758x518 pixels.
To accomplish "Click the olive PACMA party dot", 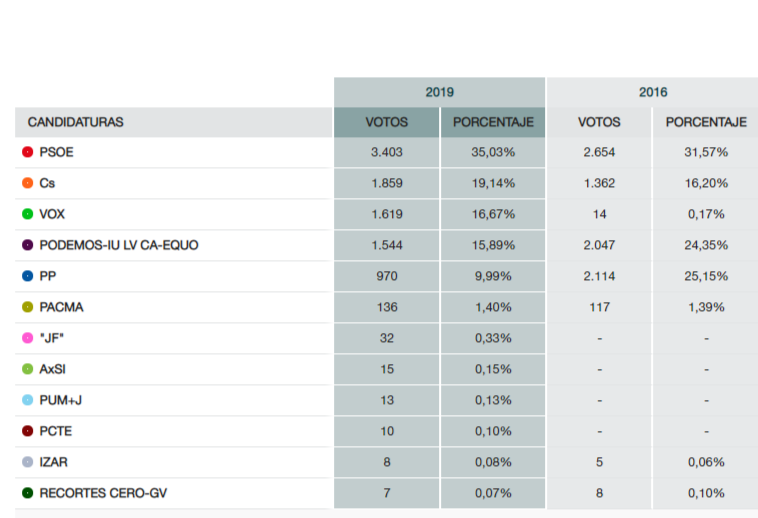I will (x=27, y=307).
